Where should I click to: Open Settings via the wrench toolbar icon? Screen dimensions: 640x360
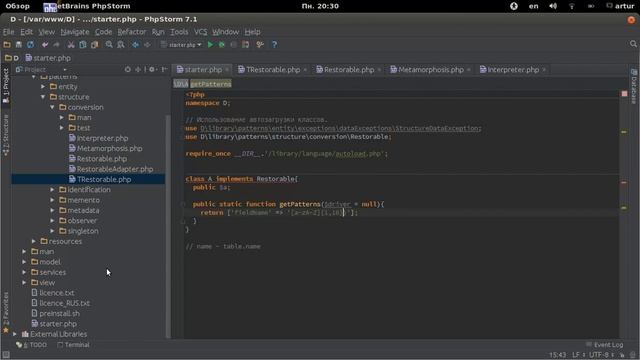pyautogui.click(x=260, y=44)
